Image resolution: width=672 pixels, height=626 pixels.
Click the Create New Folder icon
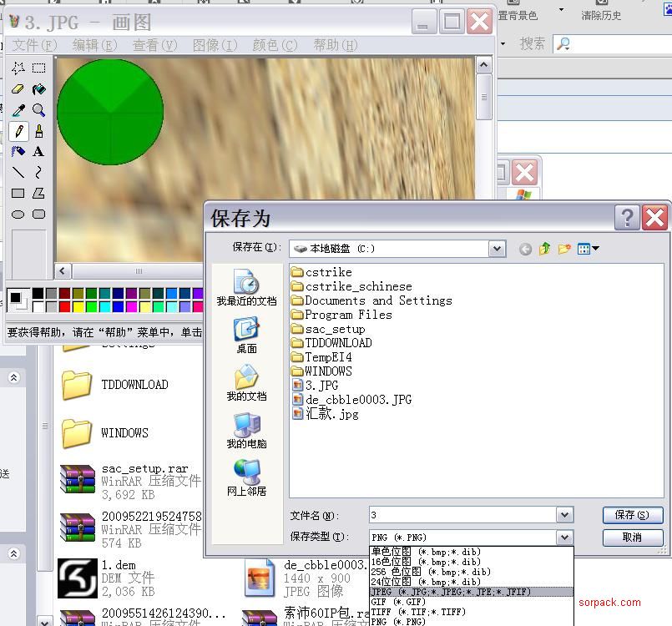(563, 248)
